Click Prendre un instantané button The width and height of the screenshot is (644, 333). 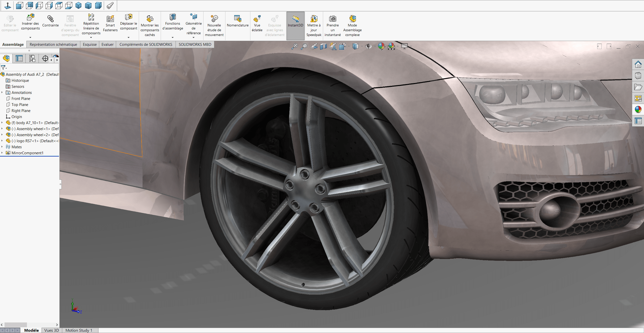coord(333,25)
